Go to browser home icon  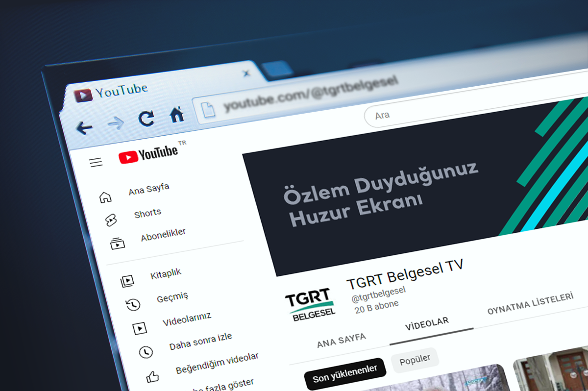pyautogui.click(x=176, y=115)
